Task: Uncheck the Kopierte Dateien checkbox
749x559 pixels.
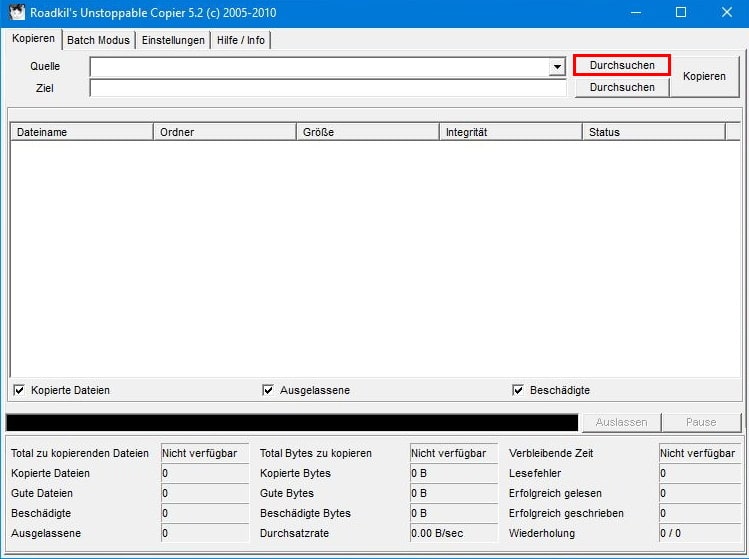Action: tap(19, 390)
